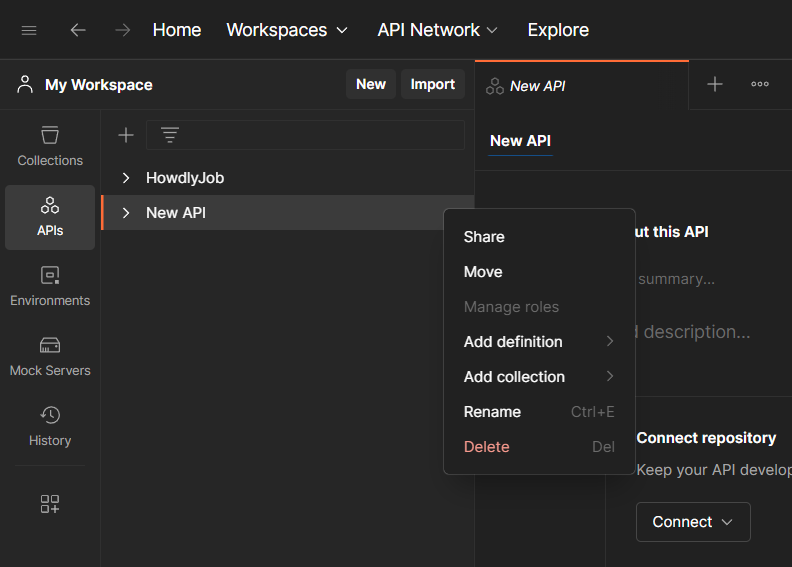The height and width of the screenshot is (567, 792).
Task: Click the API description placeholder field
Action: [692, 332]
